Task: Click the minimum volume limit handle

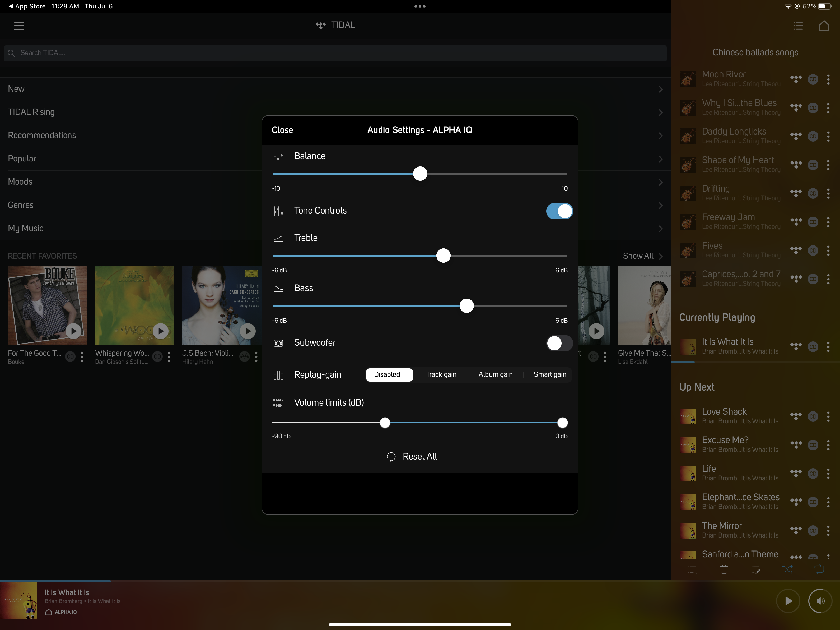Action: 385,423
